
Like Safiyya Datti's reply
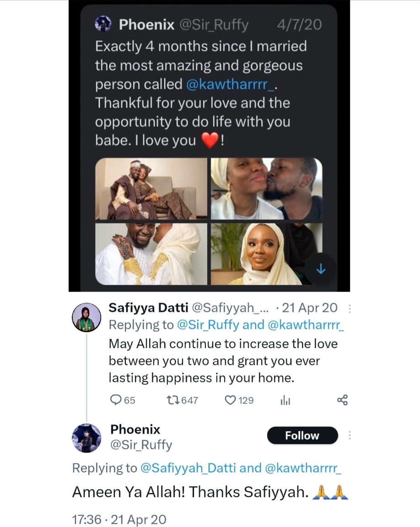pos(230,400)
